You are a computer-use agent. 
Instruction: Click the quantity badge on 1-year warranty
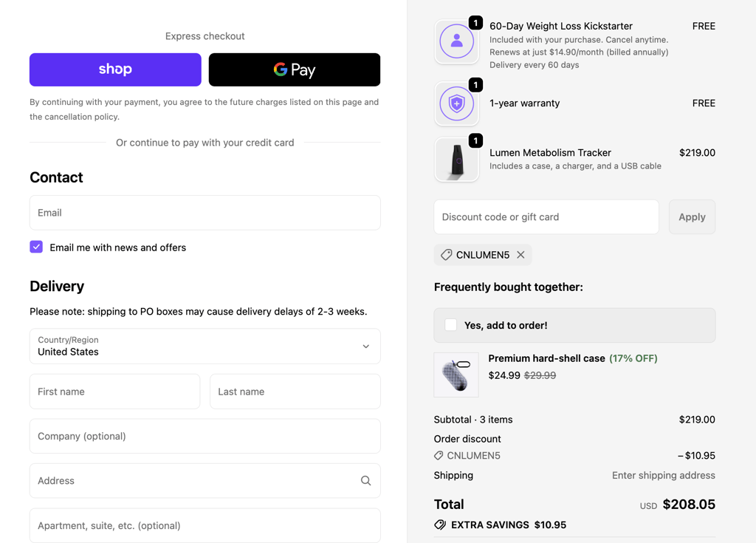pyautogui.click(x=476, y=85)
